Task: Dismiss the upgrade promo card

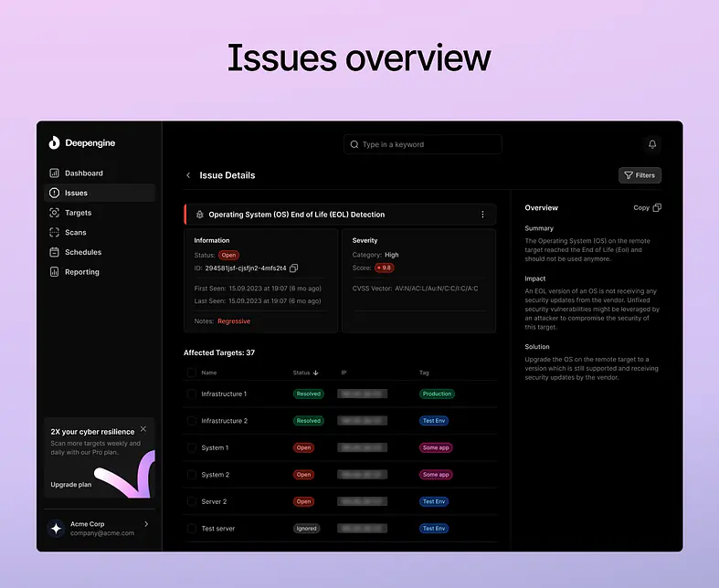Action: coord(143,429)
